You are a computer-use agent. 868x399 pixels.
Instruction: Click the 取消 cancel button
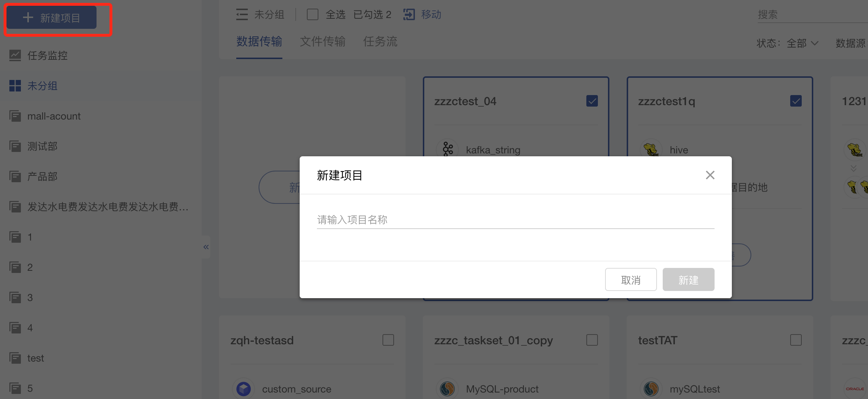pyautogui.click(x=631, y=279)
